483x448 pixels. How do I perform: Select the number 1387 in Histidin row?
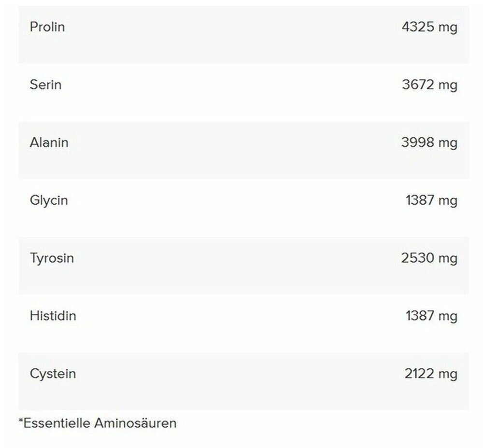[420, 316]
